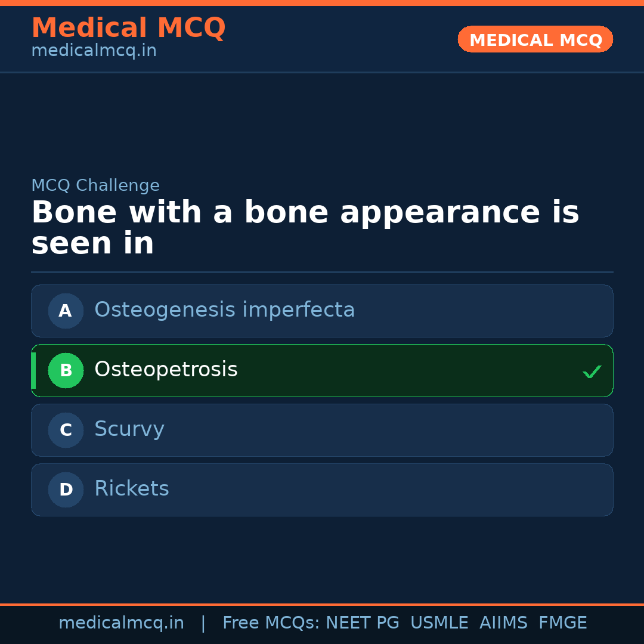The height and width of the screenshot is (644, 644).
Task: Click the question text about bone appearance
Action: (x=304, y=227)
